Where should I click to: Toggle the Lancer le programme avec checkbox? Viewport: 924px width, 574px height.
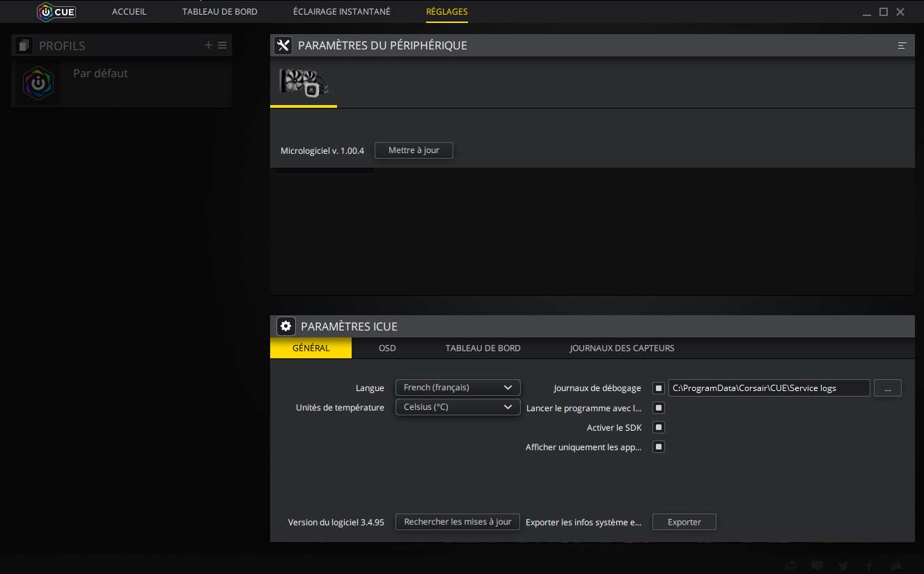pos(659,408)
